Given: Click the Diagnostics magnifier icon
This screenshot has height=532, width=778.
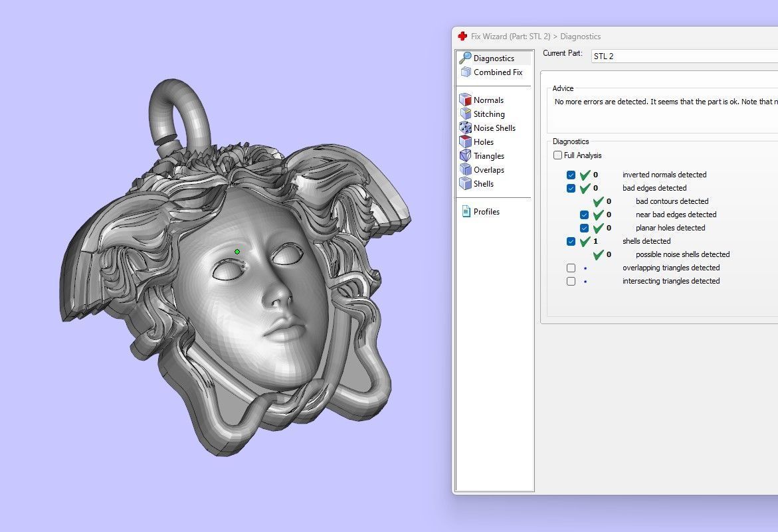Looking at the screenshot, I should (x=465, y=58).
